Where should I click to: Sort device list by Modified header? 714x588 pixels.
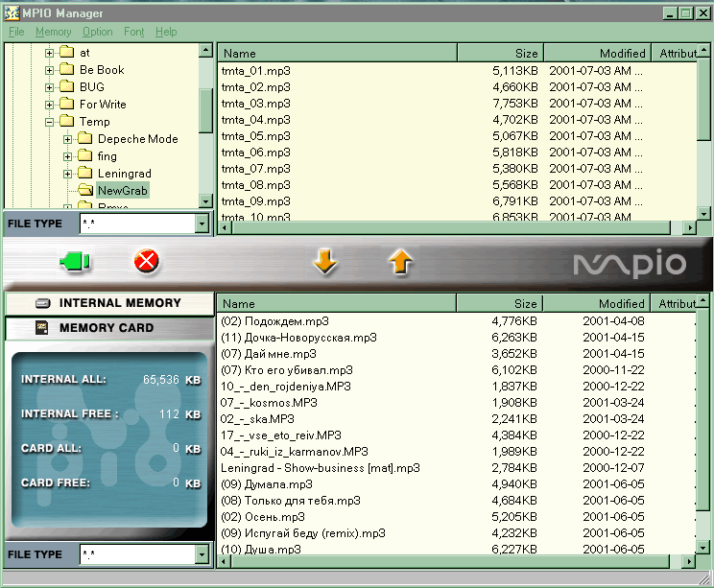pos(597,303)
